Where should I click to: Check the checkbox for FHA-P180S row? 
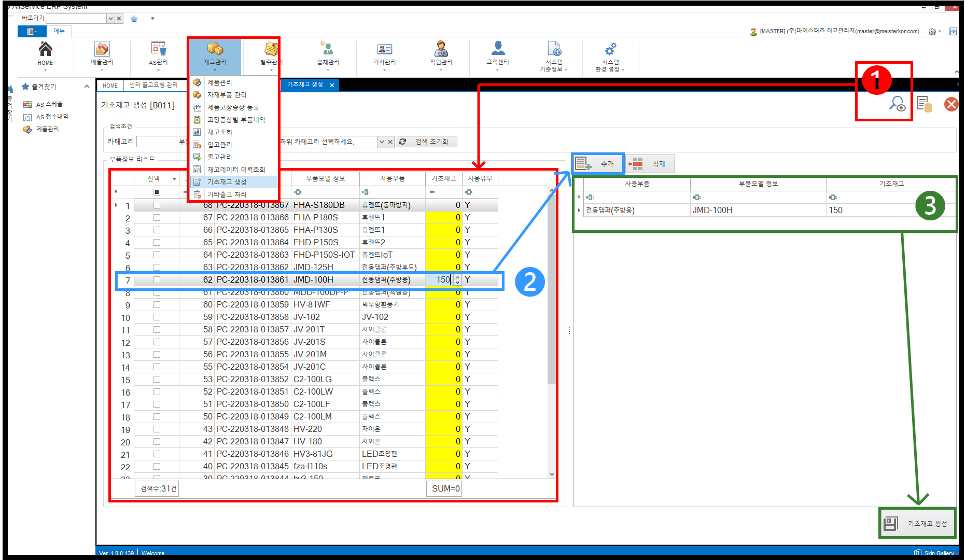point(157,218)
